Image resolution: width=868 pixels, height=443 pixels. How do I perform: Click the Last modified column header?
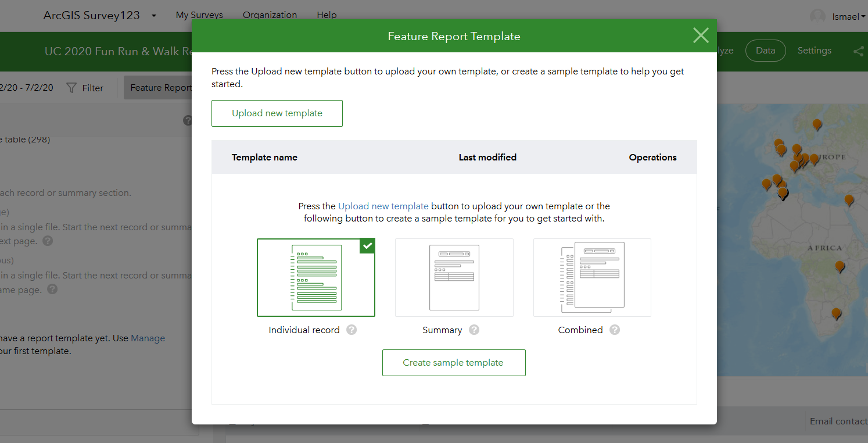coord(487,157)
